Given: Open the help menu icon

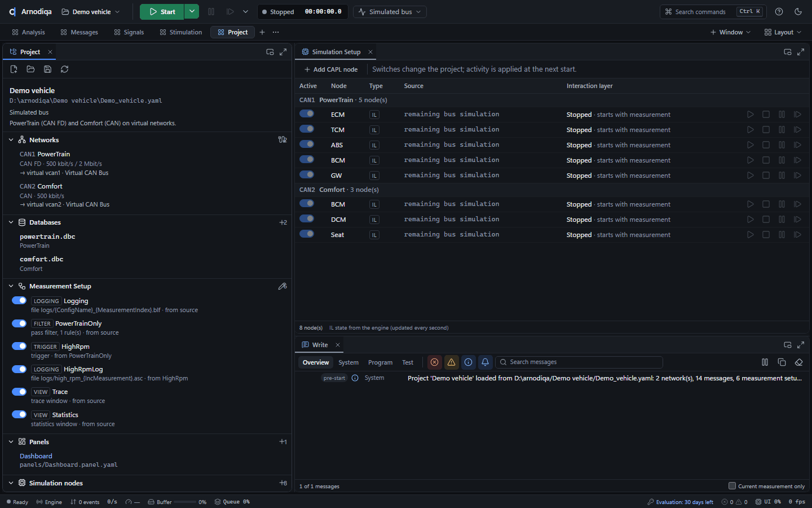Looking at the screenshot, I should point(779,12).
